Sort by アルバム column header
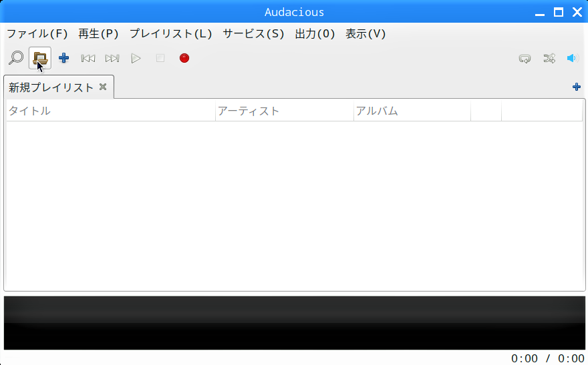 tap(412, 111)
